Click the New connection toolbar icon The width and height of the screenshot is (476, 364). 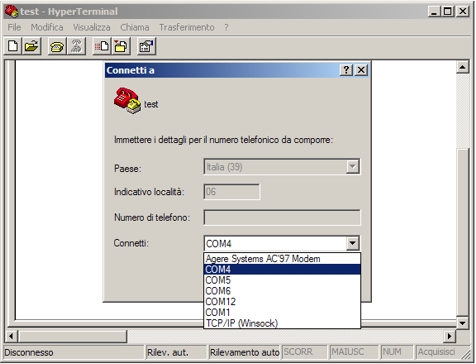[13, 46]
